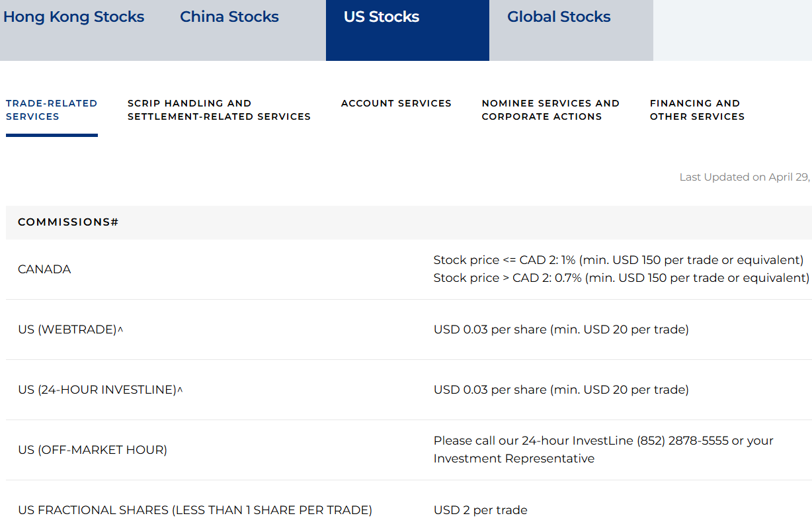Screen dimensions: 812x528
Task: Click the US (Webtrade) row label
Action: click(70, 330)
